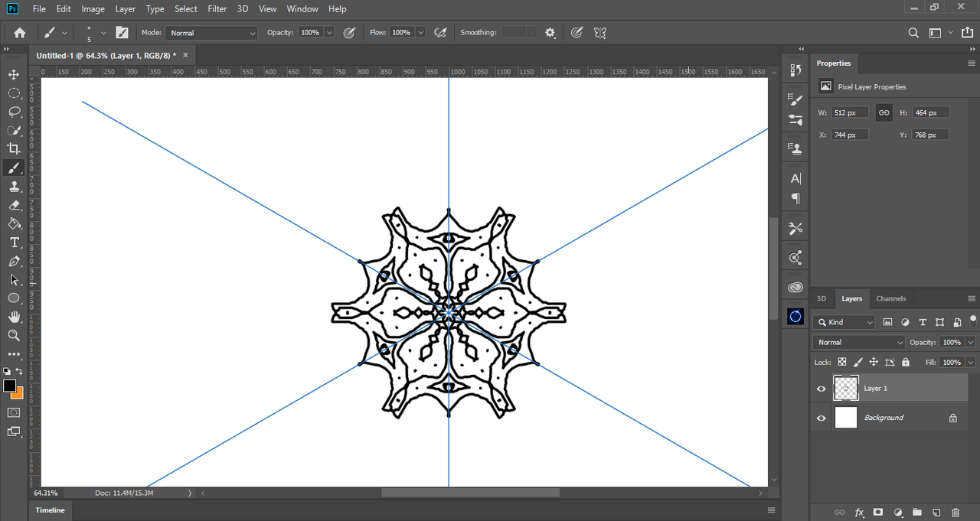Viewport: 980px width, 521px height.
Task: Click the Home icon in the options bar
Action: point(20,33)
